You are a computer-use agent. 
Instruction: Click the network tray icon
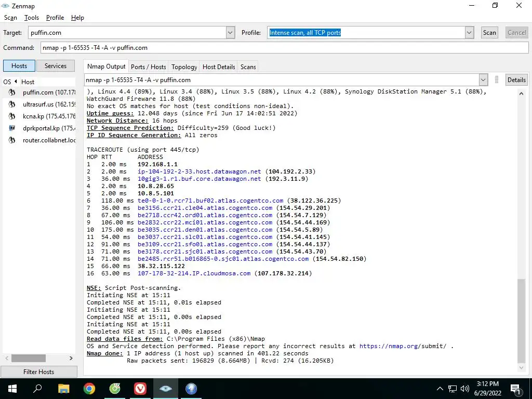tap(453, 389)
